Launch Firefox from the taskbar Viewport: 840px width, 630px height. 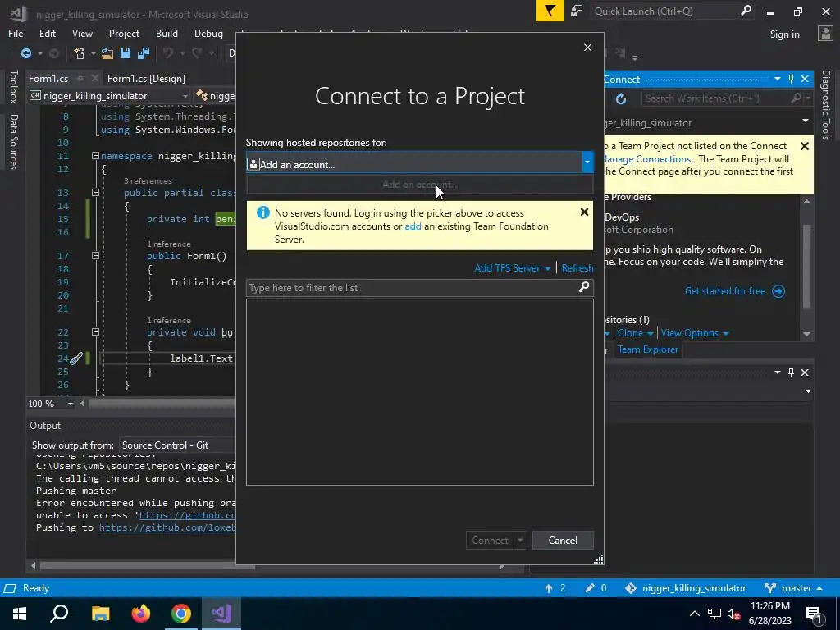[x=141, y=614]
